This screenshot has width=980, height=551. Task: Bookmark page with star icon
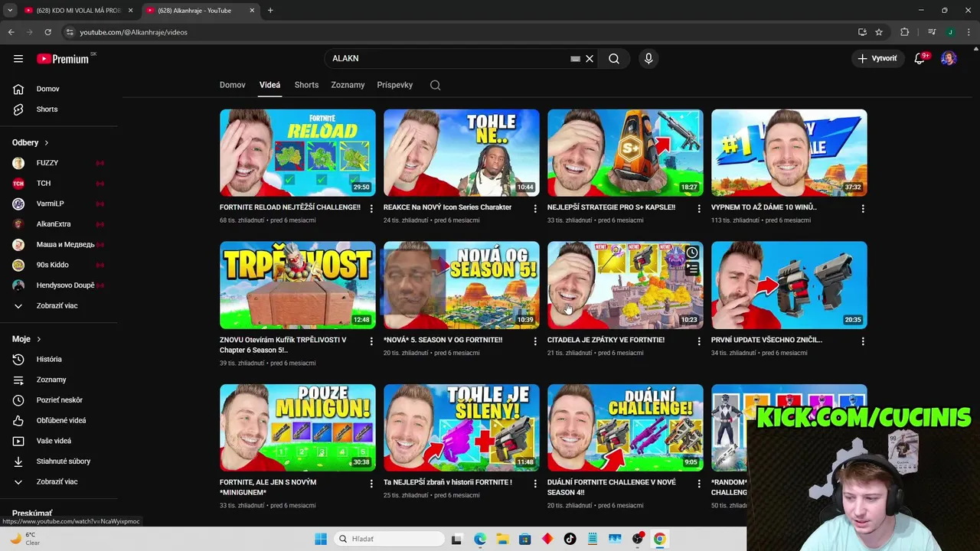click(879, 32)
